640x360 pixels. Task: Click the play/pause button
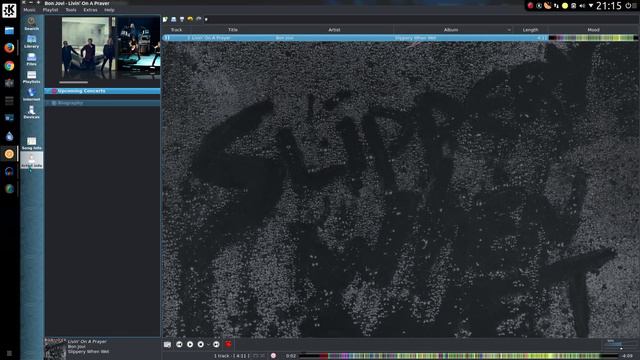click(190, 344)
